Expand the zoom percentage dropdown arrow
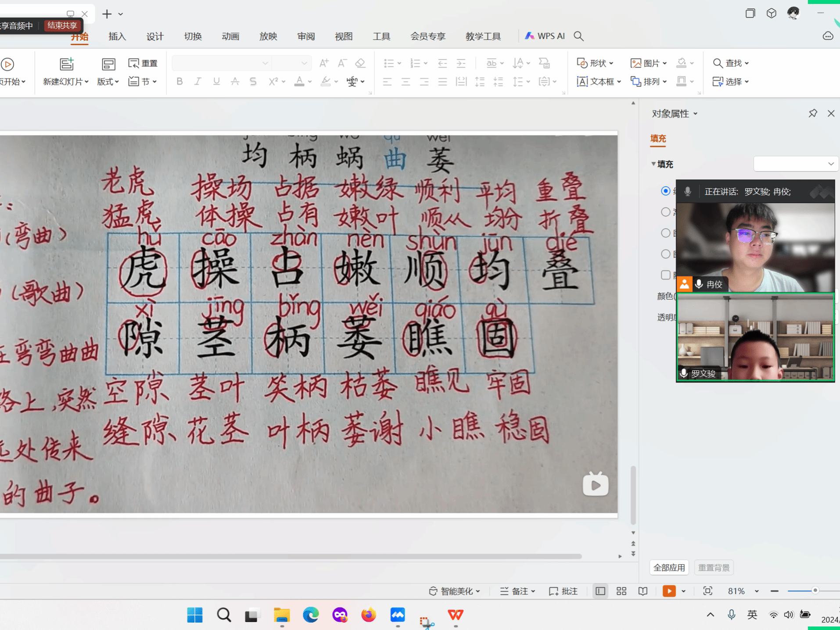 tap(757, 591)
